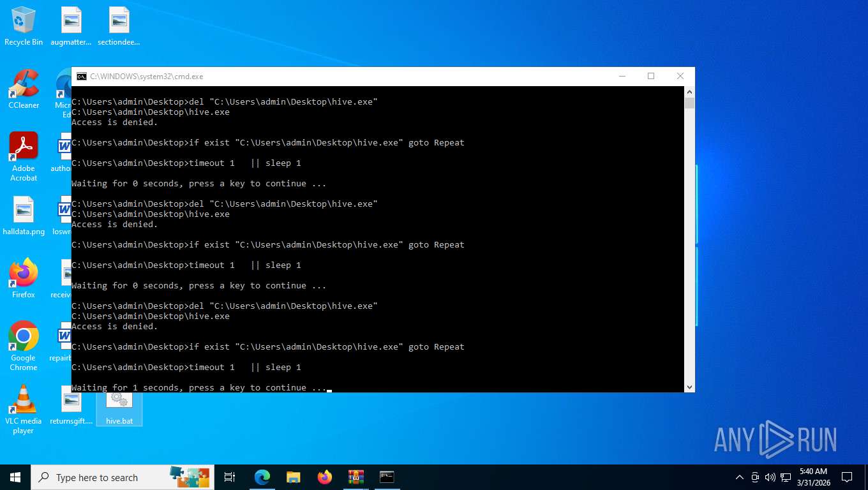Open WinRAR from the taskbar
This screenshot has width=868, height=490.
click(x=356, y=477)
